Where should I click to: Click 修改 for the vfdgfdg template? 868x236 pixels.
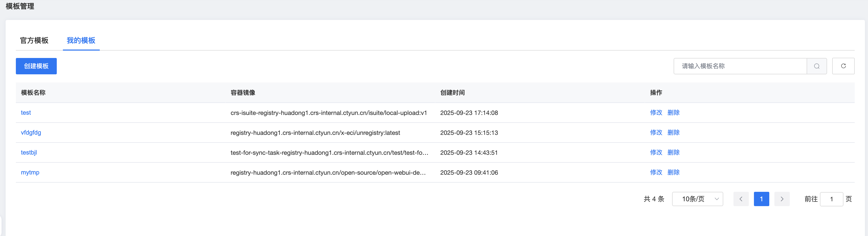656,133
